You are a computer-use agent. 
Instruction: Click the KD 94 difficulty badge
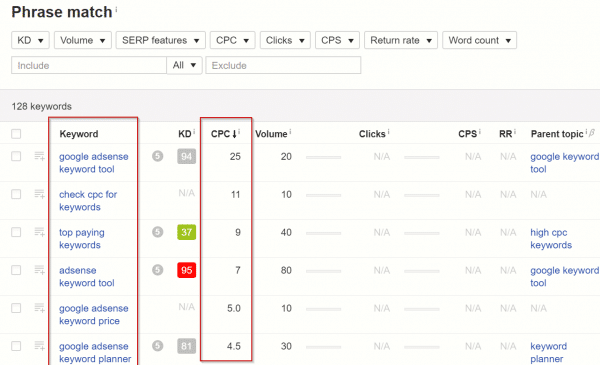coord(186,156)
